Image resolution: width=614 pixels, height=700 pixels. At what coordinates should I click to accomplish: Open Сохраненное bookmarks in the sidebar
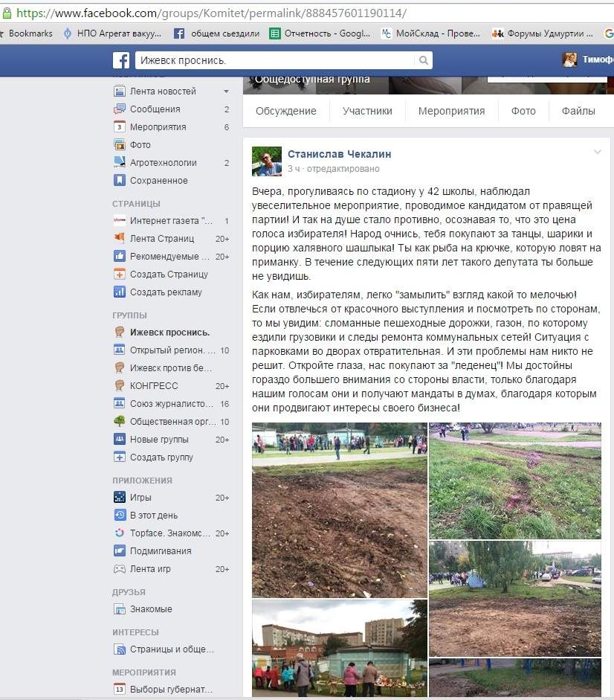(158, 181)
